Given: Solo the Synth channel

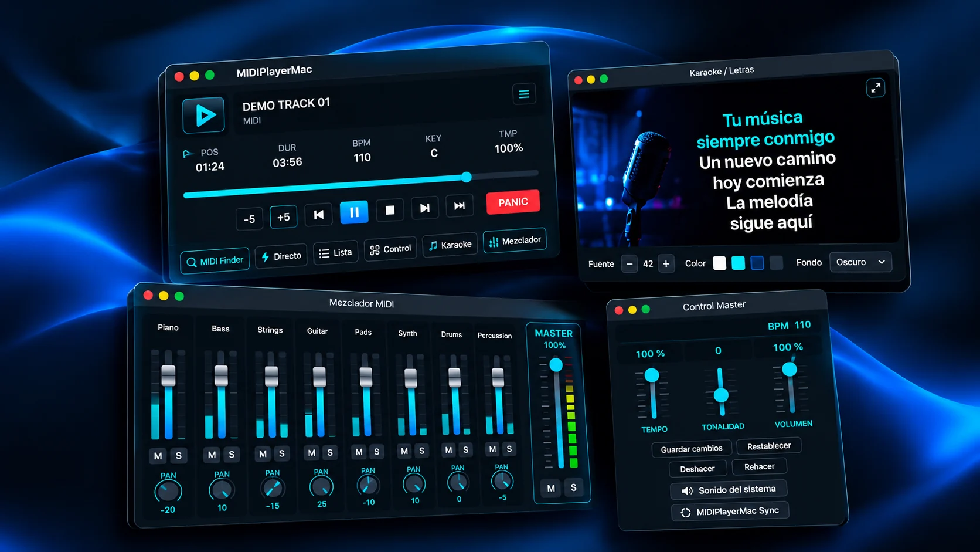Looking at the screenshot, I should [x=422, y=451].
